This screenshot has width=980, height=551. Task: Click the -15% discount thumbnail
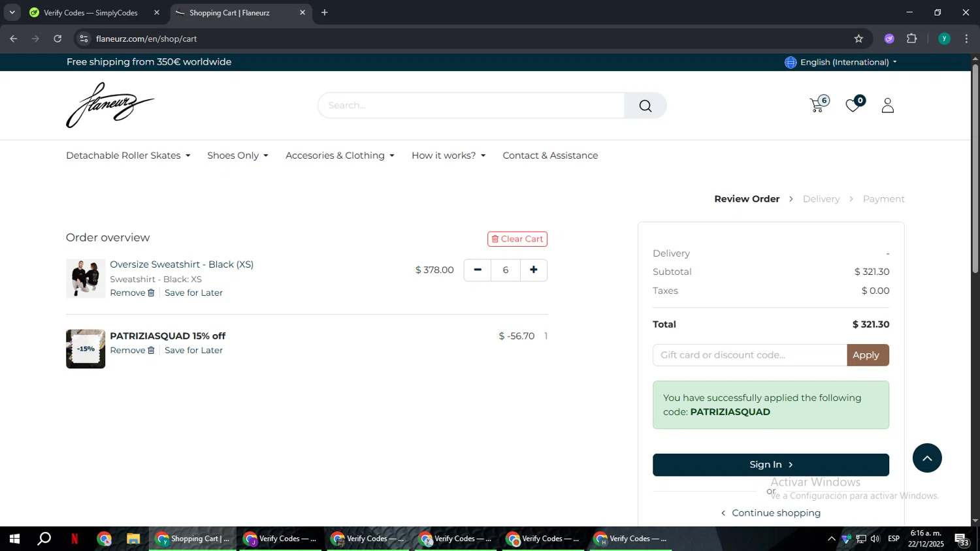(86, 349)
